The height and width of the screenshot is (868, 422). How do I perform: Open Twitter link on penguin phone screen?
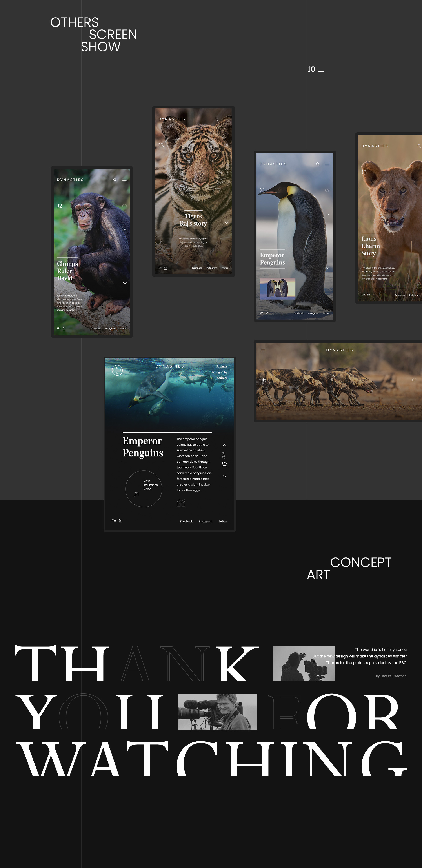point(326,313)
